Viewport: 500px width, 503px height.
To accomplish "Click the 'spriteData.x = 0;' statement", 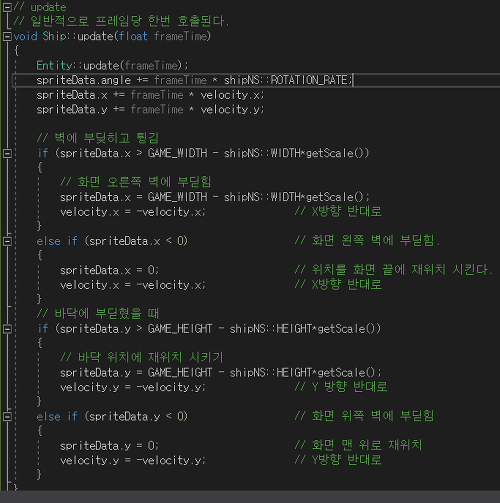I will pos(109,270).
